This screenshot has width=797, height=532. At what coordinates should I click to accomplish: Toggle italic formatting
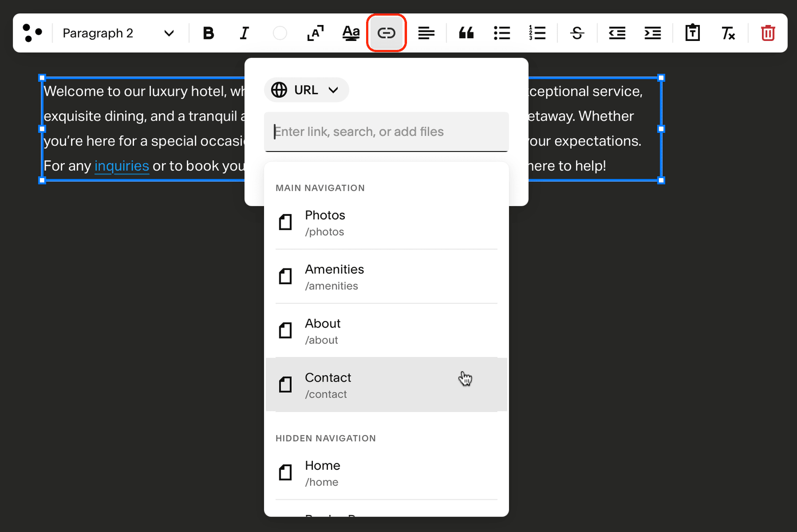tap(244, 33)
